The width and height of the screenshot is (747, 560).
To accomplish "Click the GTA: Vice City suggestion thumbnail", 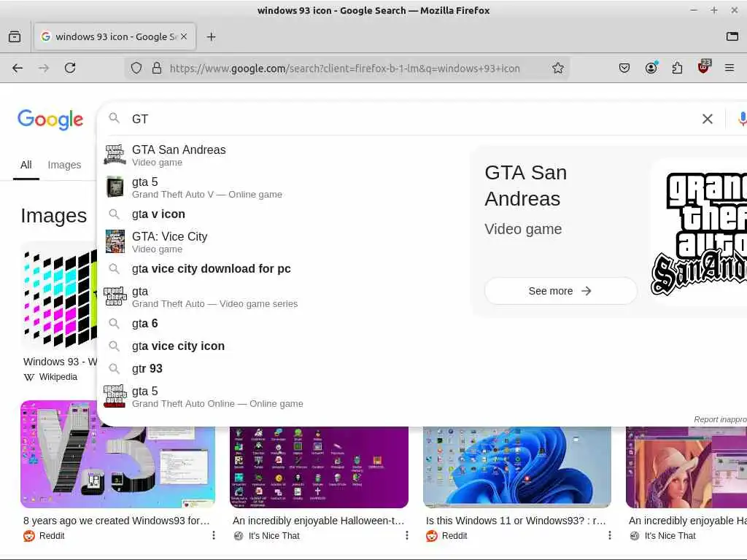I will pyautogui.click(x=115, y=242).
